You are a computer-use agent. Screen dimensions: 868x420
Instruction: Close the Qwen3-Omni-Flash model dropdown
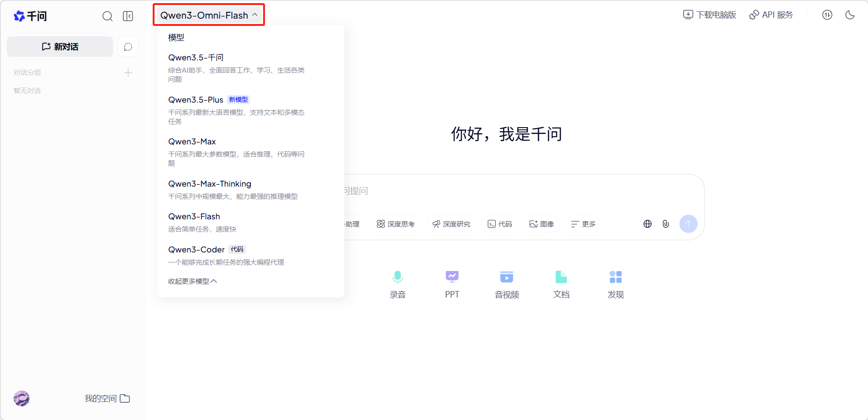point(209,15)
